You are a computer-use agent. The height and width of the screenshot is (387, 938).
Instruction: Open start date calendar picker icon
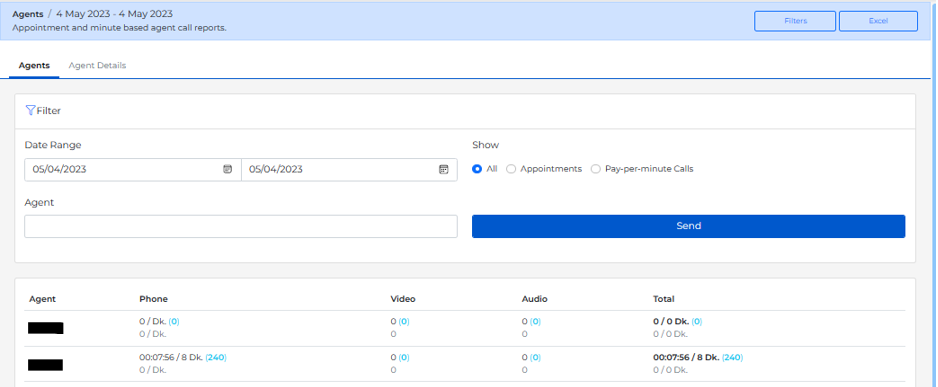click(x=227, y=169)
